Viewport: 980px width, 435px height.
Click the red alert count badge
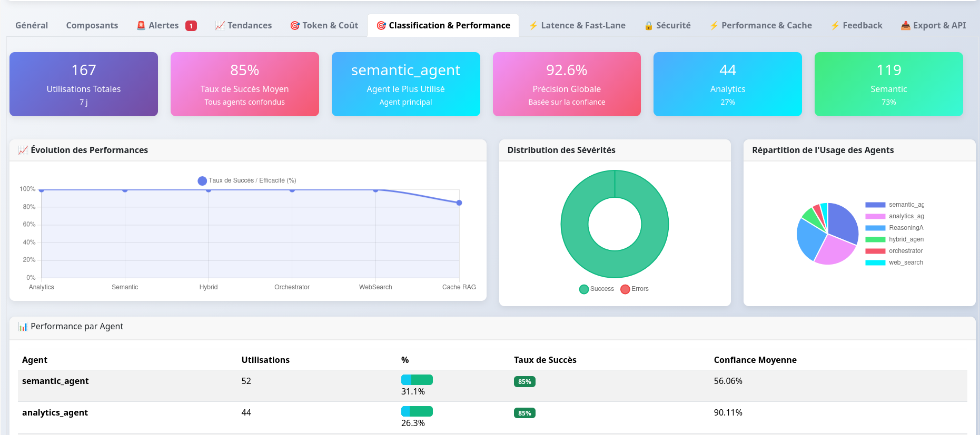click(191, 26)
